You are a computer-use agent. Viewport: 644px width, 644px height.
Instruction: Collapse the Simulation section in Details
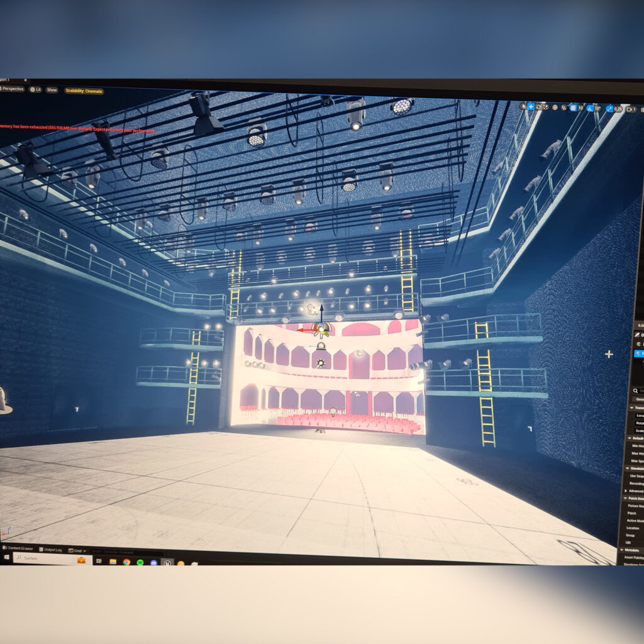point(627,468)
